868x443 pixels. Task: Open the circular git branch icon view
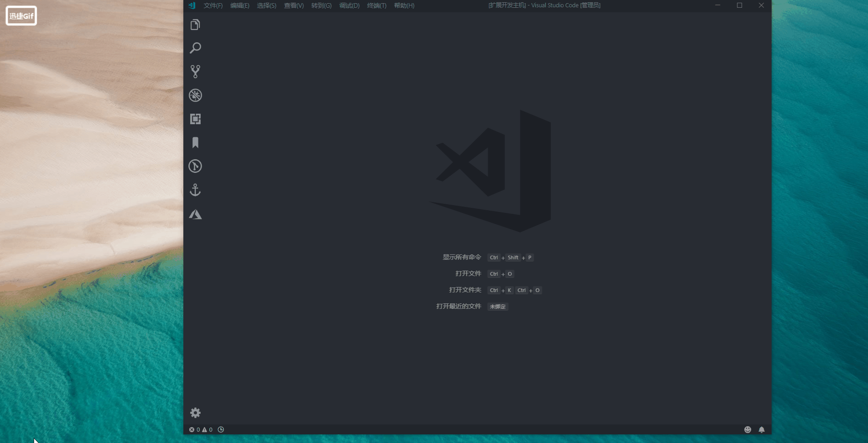[195, 166]
